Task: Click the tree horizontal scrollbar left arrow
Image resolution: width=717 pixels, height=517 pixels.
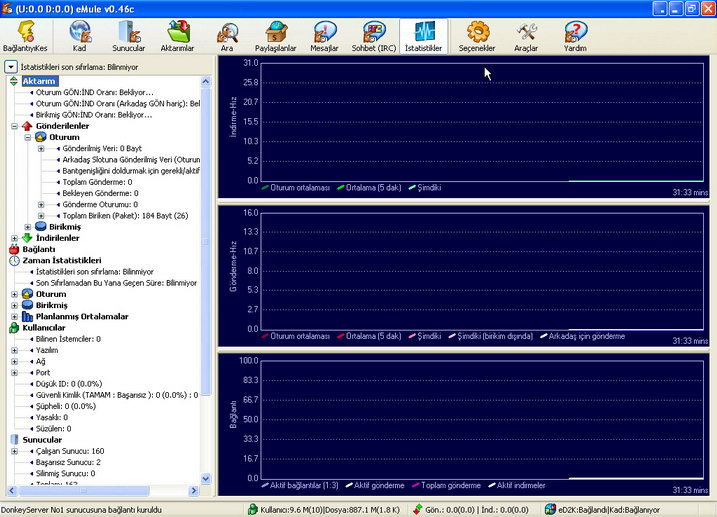Action: (x=12, y=490)
